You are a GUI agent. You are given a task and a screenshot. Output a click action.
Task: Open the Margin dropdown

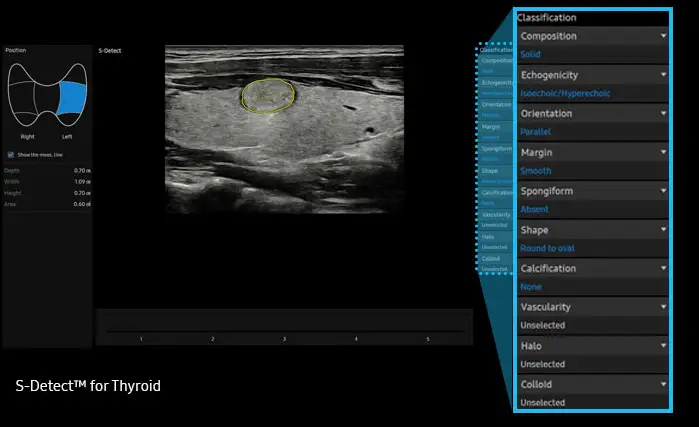tap(593, 152)
